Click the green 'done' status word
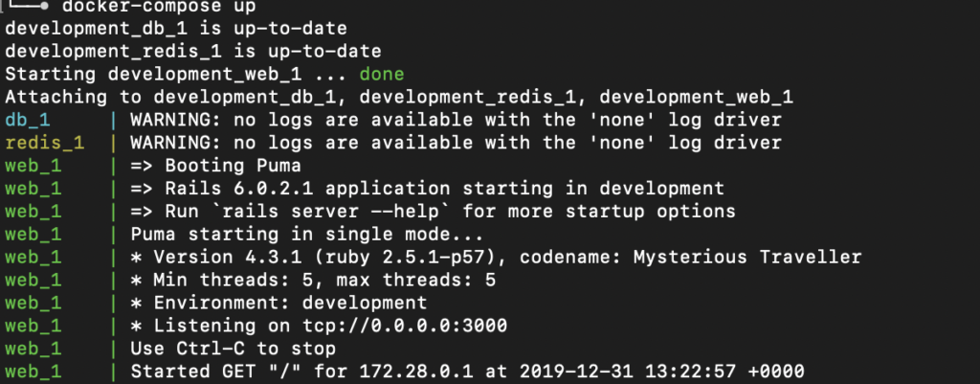Image resolution: width=980 pixels, height=384 pixels. (x=382, y=74)
